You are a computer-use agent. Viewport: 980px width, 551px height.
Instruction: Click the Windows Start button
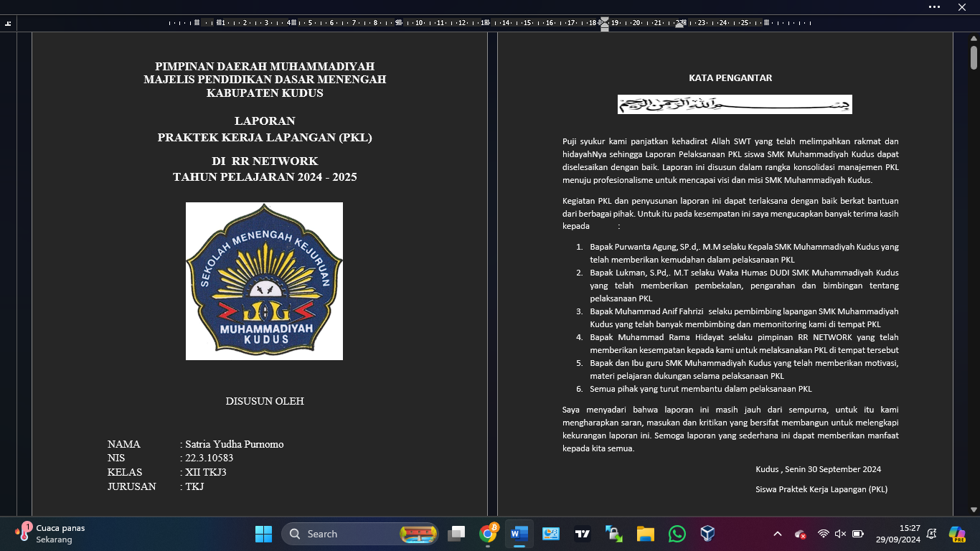263,534
